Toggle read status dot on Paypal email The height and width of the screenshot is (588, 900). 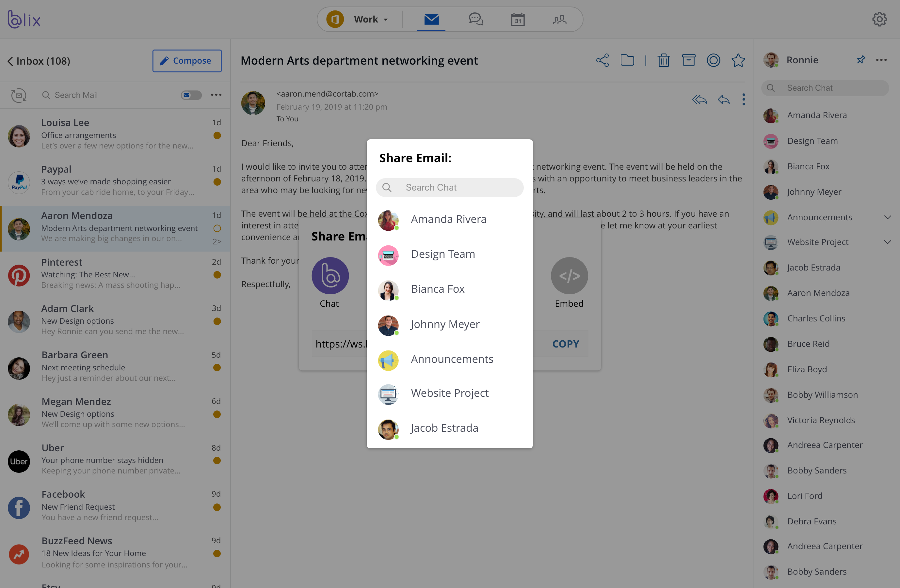217,182
